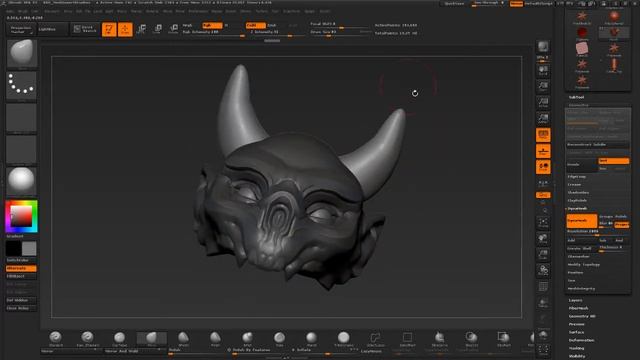The height and width of the screenshot is (360, 640).
Task: Render with the BPR icon
Action: pos(543,47)
